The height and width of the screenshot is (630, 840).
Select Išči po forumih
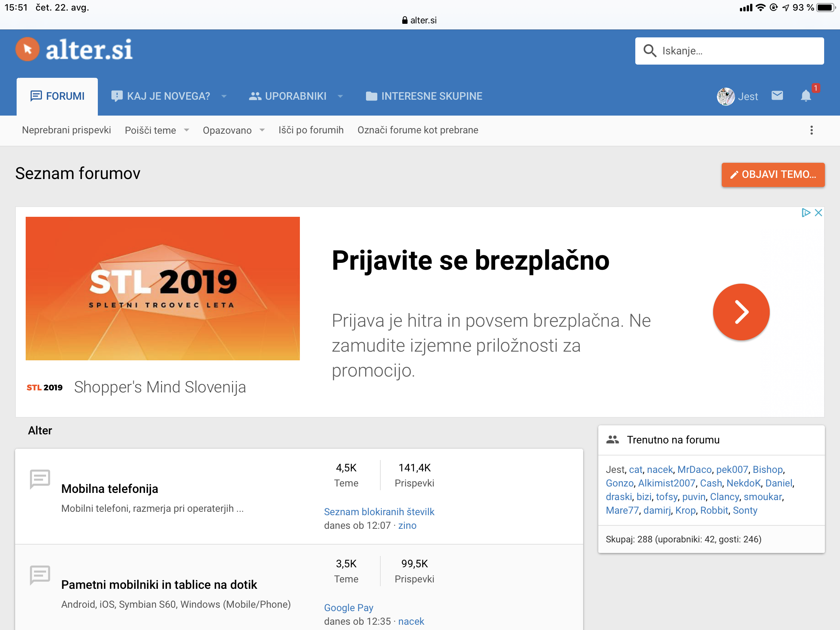tap(311, 130)
